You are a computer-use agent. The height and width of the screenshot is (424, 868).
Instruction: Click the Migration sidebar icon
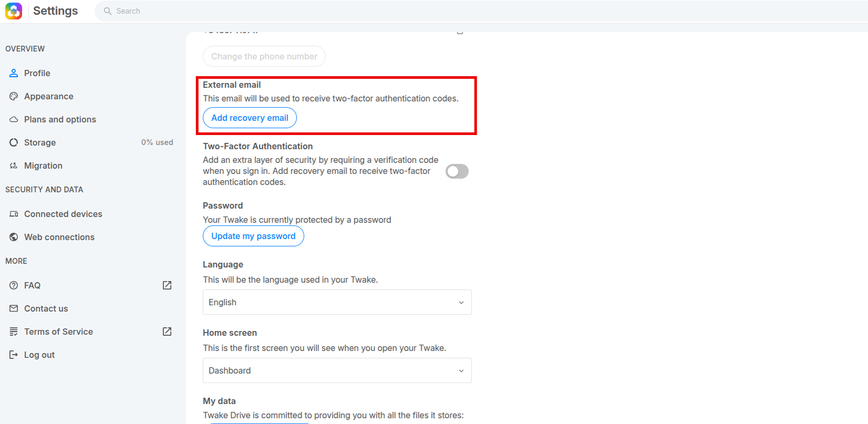tap(14, 166)
